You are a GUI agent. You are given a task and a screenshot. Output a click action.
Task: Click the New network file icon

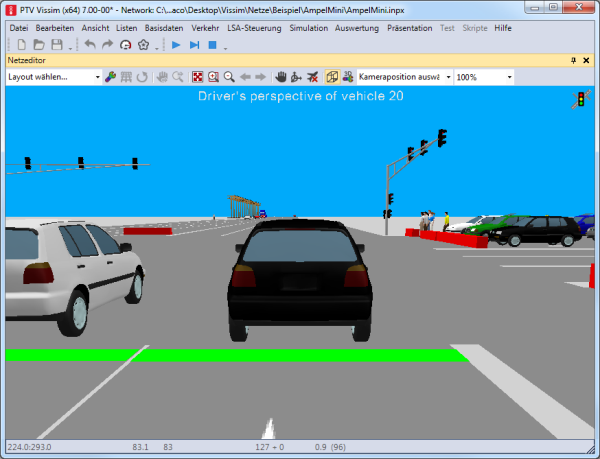coord(20,45)
